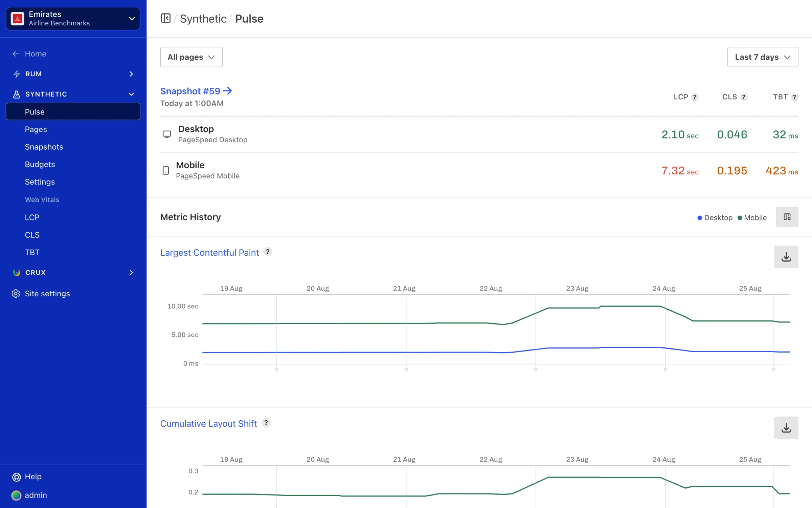This screenshot has width=812, height=508.
Task: Open the All pages dropdown
Action: (191, 57)
